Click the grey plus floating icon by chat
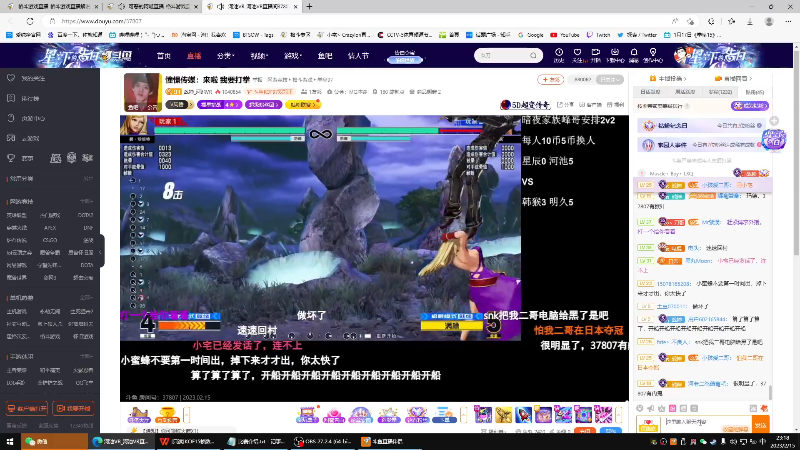The height and width of the screenshot is (450, 800). pos(774,121)
